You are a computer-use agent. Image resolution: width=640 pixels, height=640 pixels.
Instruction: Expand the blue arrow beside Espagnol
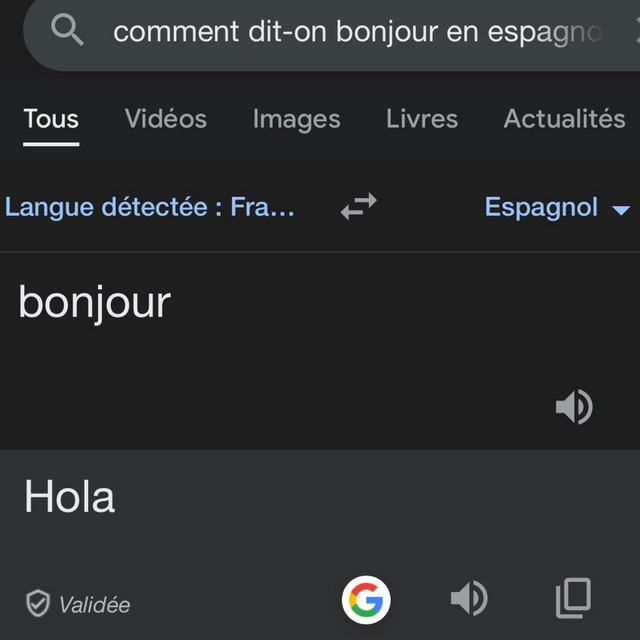point(621,210)
